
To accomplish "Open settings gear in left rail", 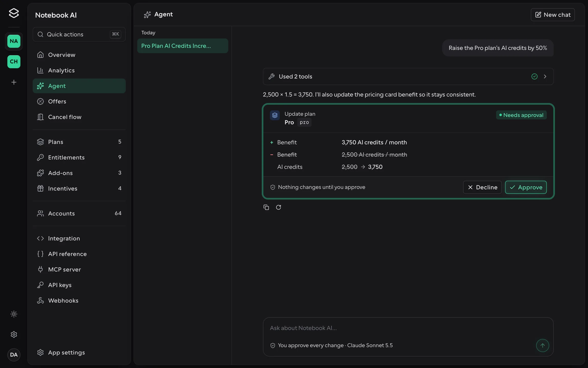I will pyautogui.click(x=14, y=334).
